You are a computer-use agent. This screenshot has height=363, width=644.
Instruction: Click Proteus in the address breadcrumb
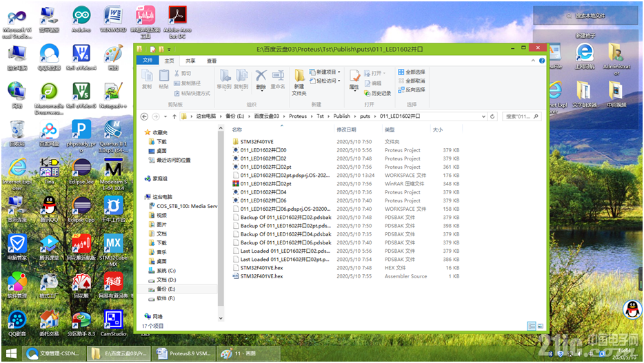(x=298, y=116)
